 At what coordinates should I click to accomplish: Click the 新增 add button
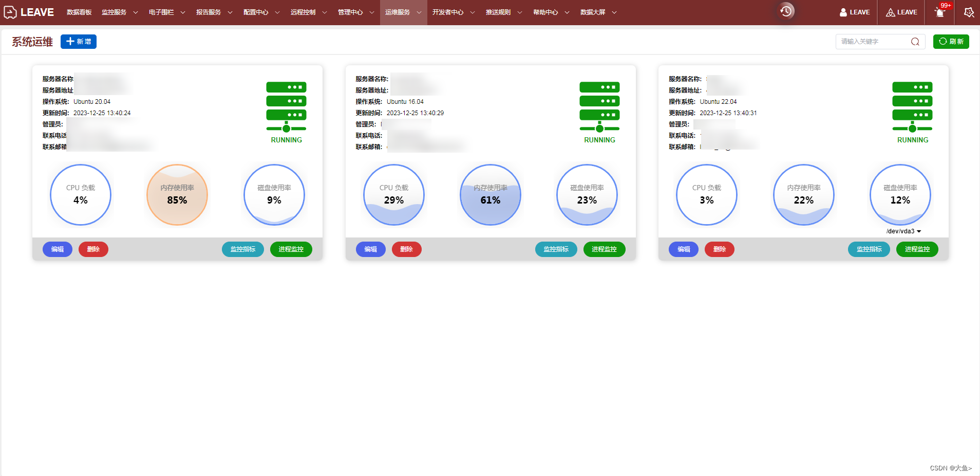click(79, 42)
